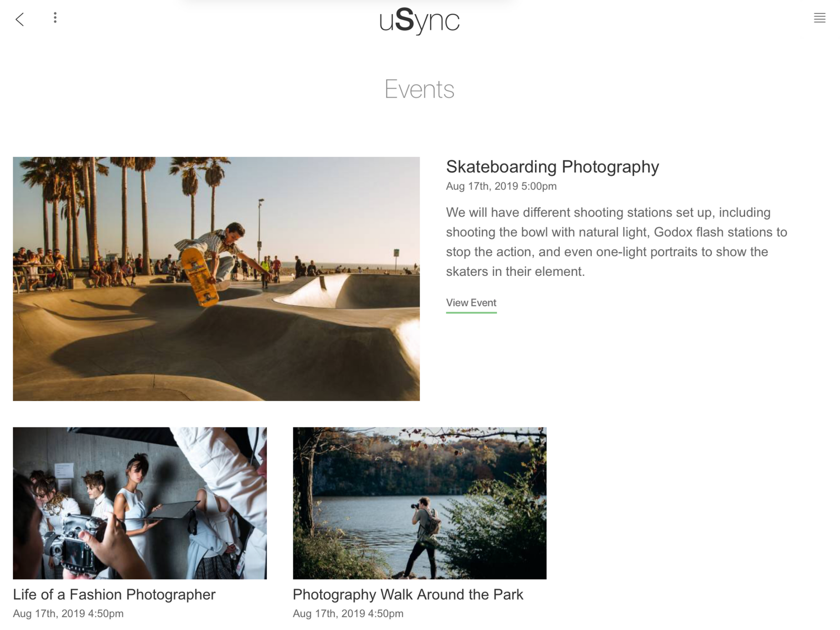Click the green underline beneath View Event
The width and height of the screenshot is (840, 630).
click(471, 312)
